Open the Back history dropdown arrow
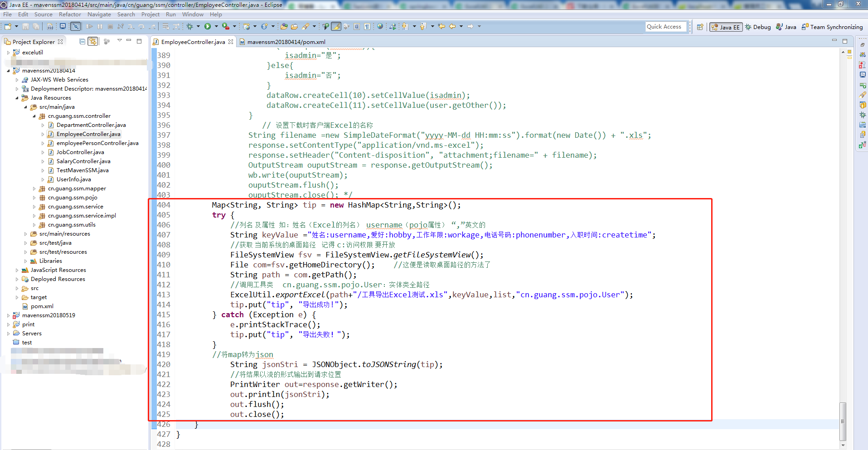 [461, 27]
